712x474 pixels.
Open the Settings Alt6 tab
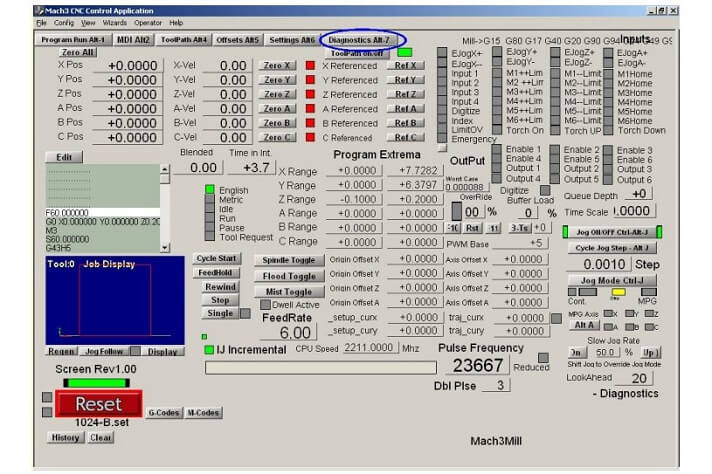(292, 40)
